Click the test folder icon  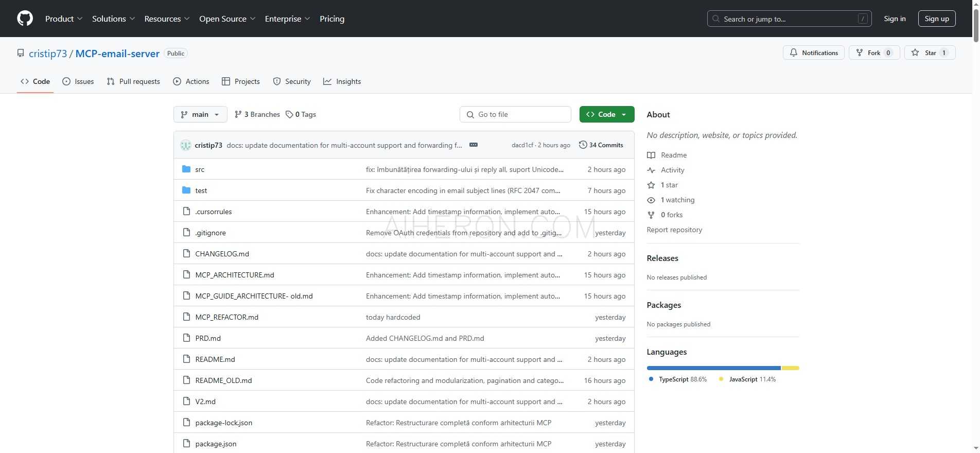click(186, 190)
